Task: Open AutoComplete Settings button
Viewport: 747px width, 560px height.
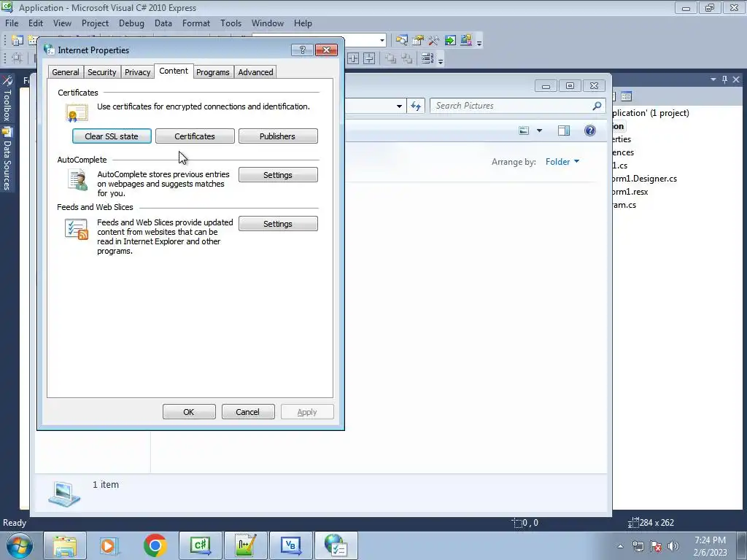Action: coord(278,175)
